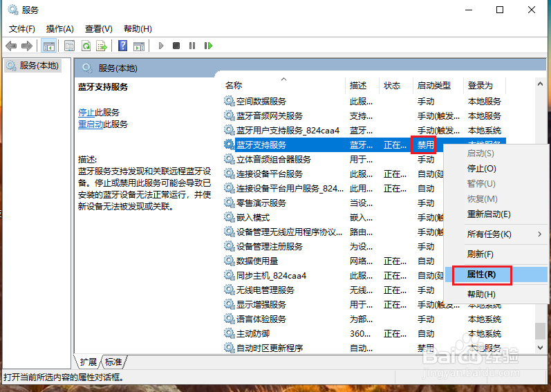Select the 显示增强服务 row
This screenshot has height=392, width=551.
pyautogui.click(x=364, y=304)
